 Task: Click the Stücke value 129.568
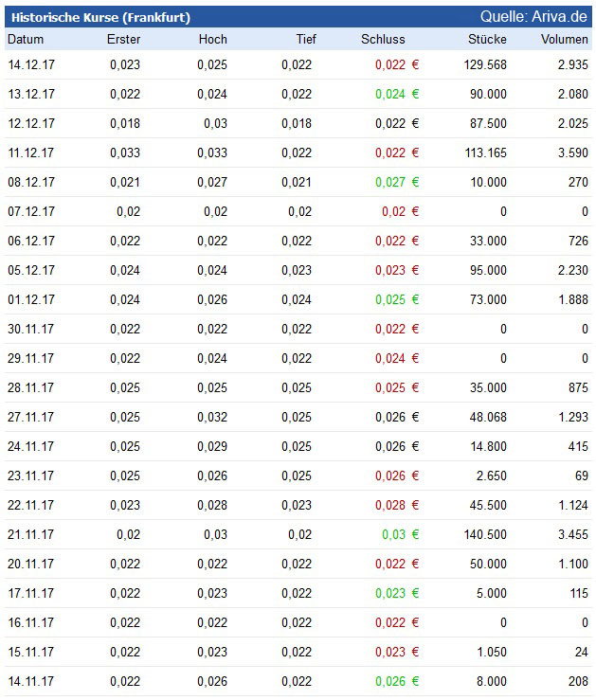[x=483, y=64]
